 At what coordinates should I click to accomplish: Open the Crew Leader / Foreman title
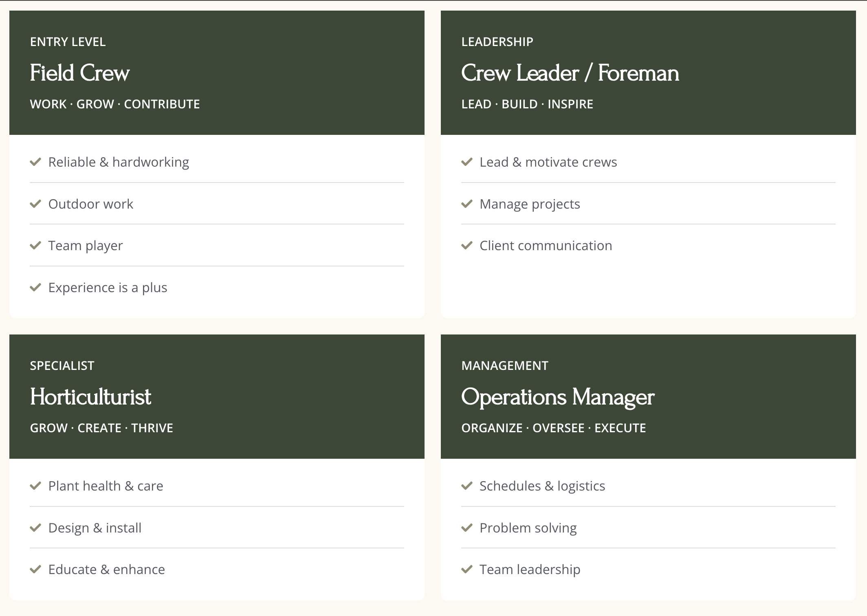(x=570, y=73)
